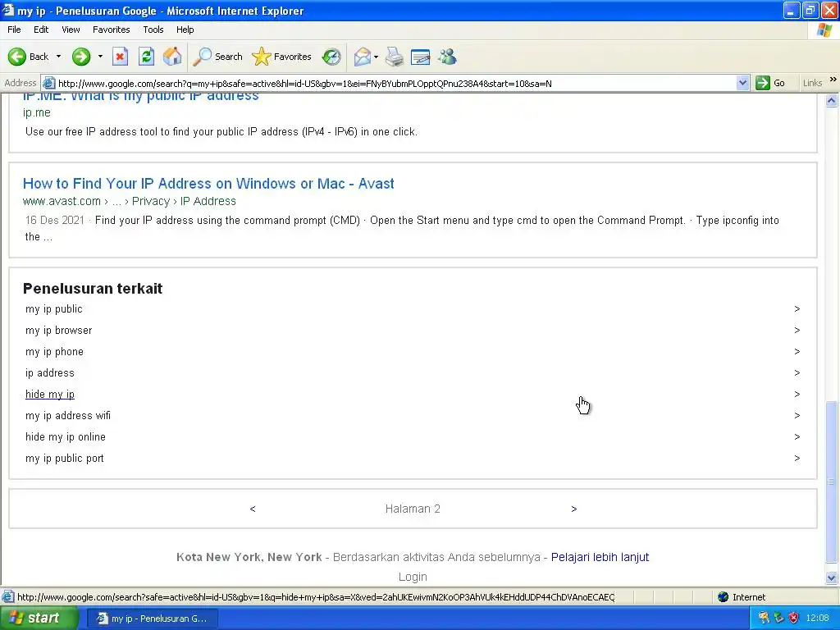Click the Internet Explorer title bar icon
This screenshot has width=840, height=630.
click(7, 10)
